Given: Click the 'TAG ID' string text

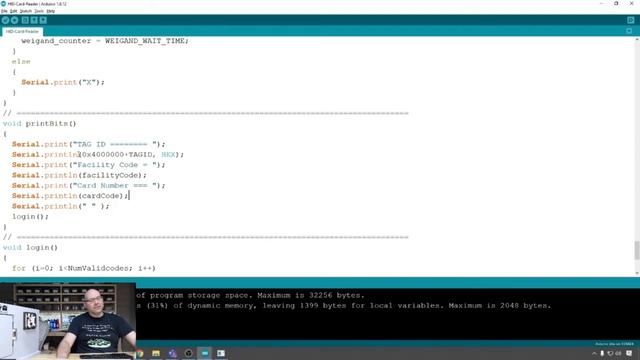Looking at the screenshot, I should (x=91, y=144).
